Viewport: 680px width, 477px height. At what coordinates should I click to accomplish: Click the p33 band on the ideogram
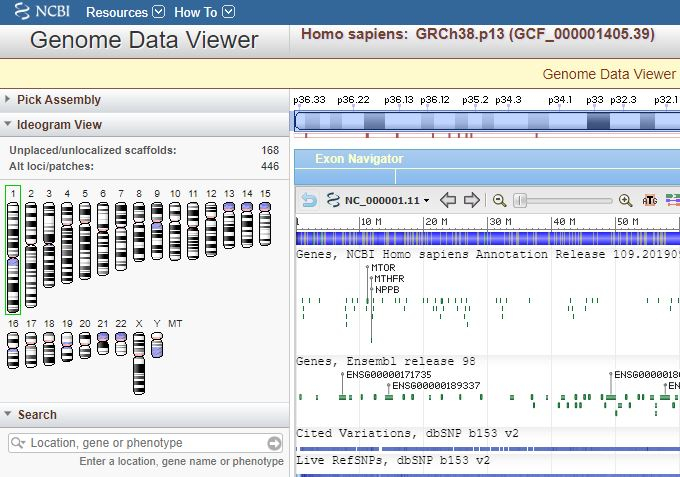598,121
